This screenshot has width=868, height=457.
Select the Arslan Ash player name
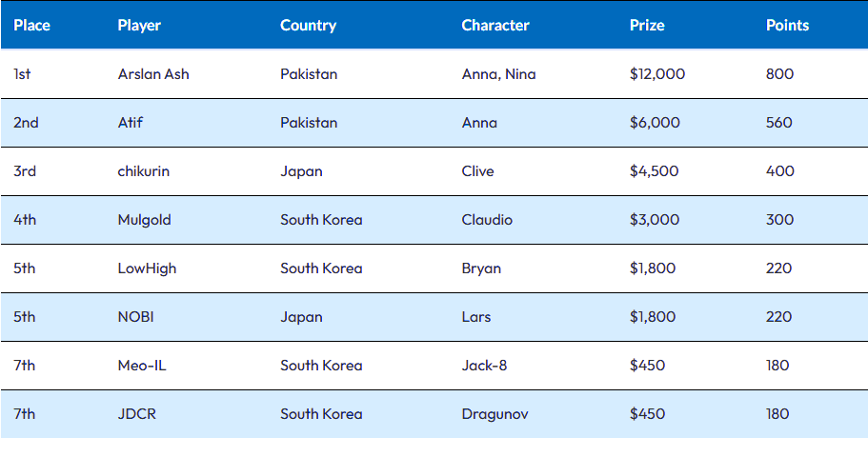point(153,74)
